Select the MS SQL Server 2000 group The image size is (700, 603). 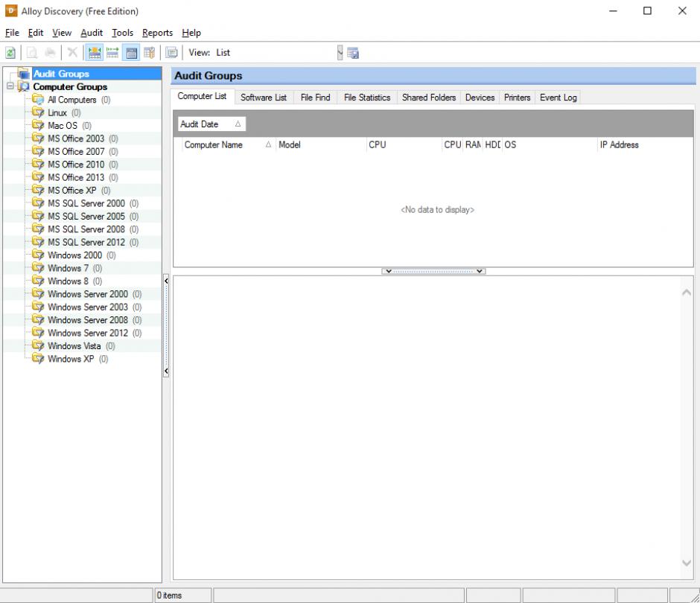pos(86,203)
